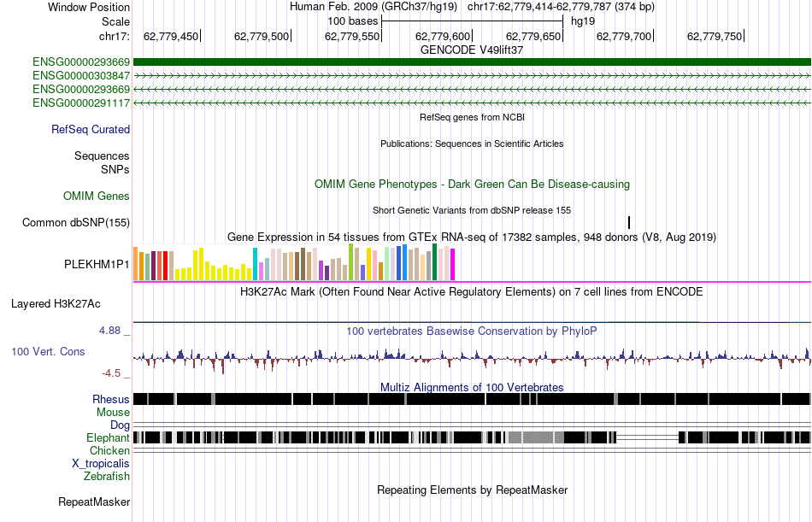Click the PhyloP conservation wiggle graph
812x522 pixels.
(472, 359)
